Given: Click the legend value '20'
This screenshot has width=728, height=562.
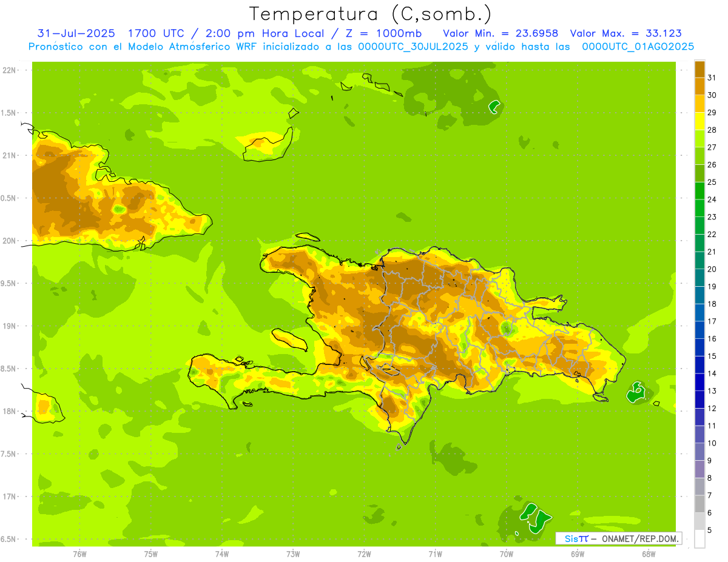Looking at the screenshot, I should pyautogui.click(x=712, y=269).
